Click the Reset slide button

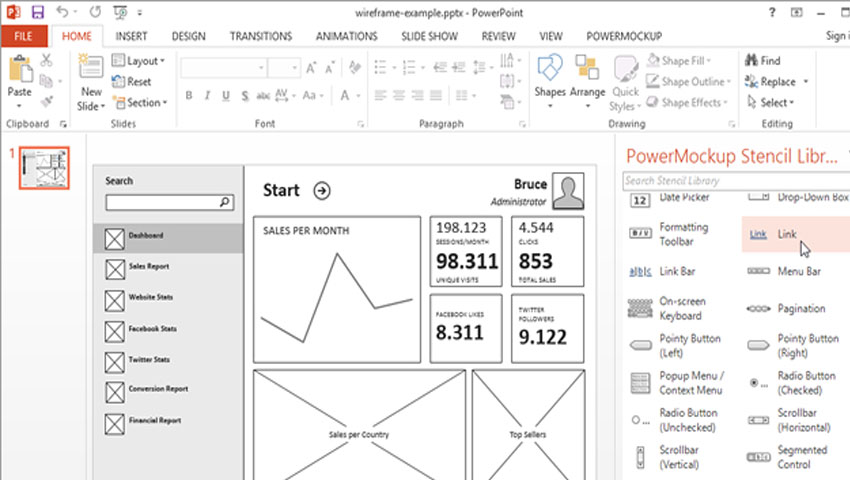[132, 82]
